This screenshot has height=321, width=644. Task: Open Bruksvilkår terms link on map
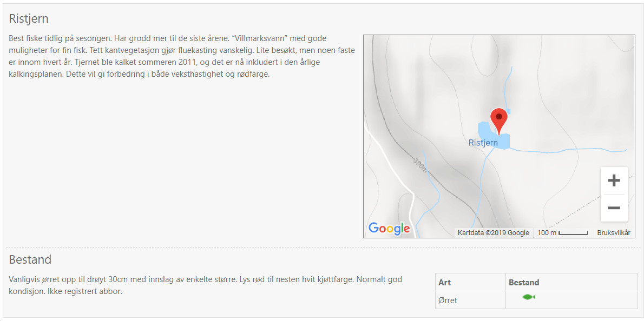click(x=614, y=233)
